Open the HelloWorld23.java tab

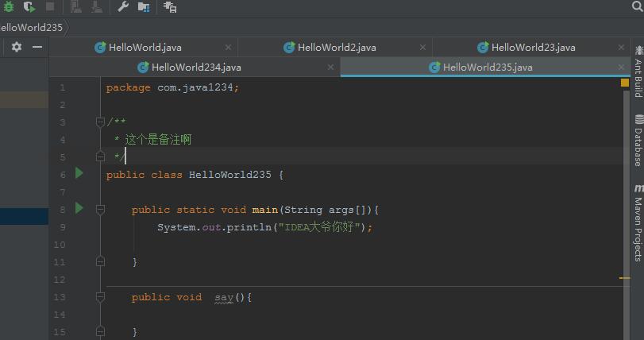tap(532, 48)
